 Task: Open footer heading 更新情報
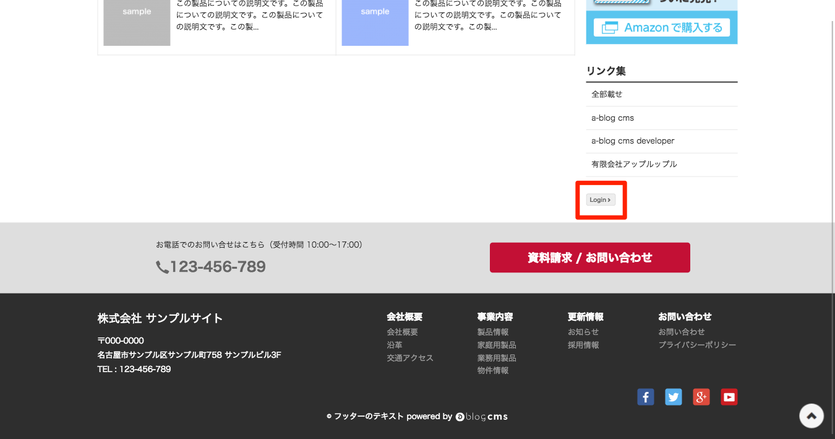(x=585, y=317)
